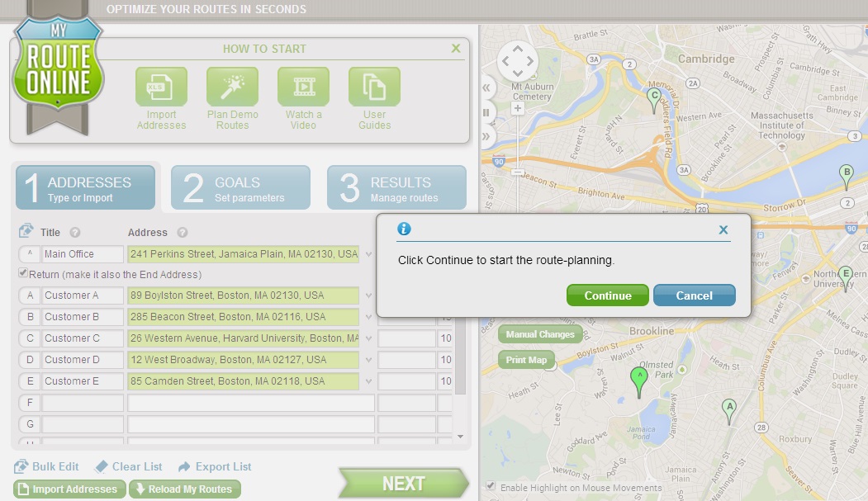This screenshot has width=868, height=501.
Task: Expand dropdown arrow for Customer D address
Action: tap(368, 360)
